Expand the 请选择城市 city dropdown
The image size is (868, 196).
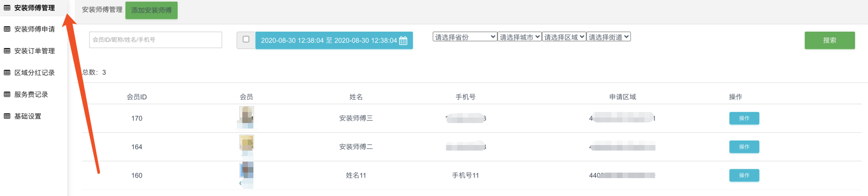tap(520, 37)
